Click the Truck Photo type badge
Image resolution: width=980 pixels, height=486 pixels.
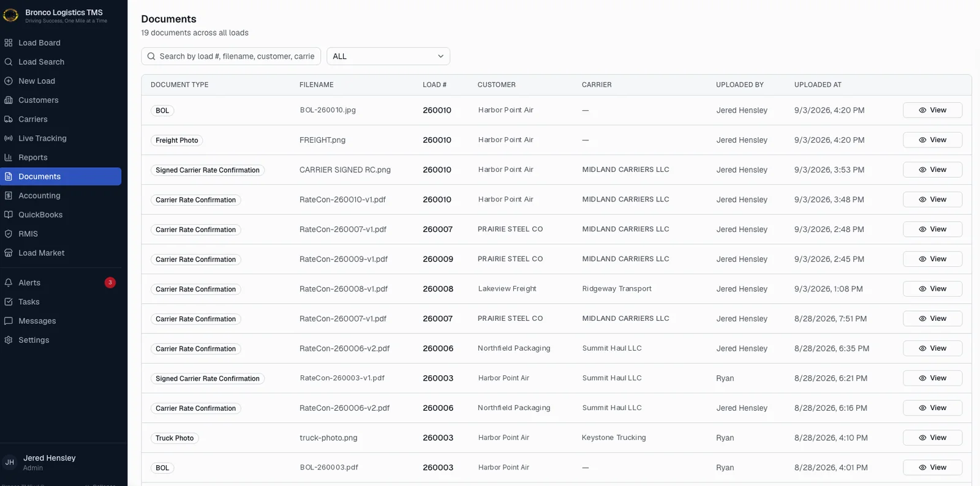pos(175,438)
